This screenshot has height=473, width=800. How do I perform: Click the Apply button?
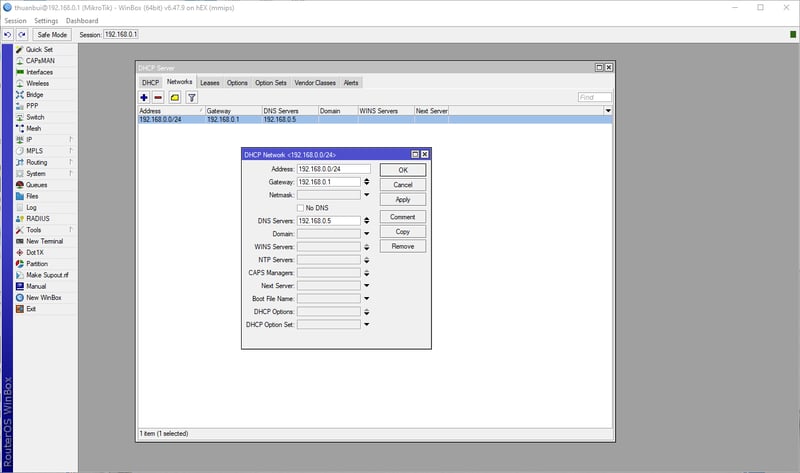402,200
